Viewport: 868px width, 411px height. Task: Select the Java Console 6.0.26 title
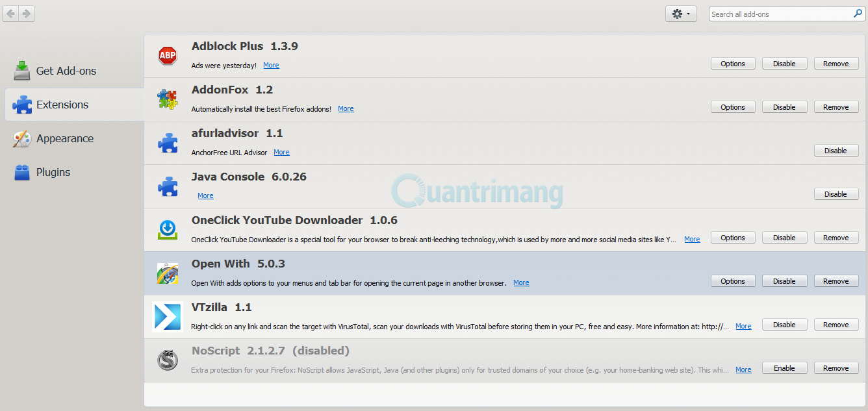249,177
